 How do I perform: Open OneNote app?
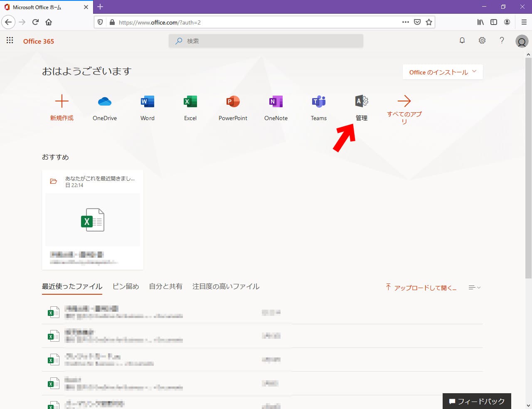coord(276,108)
